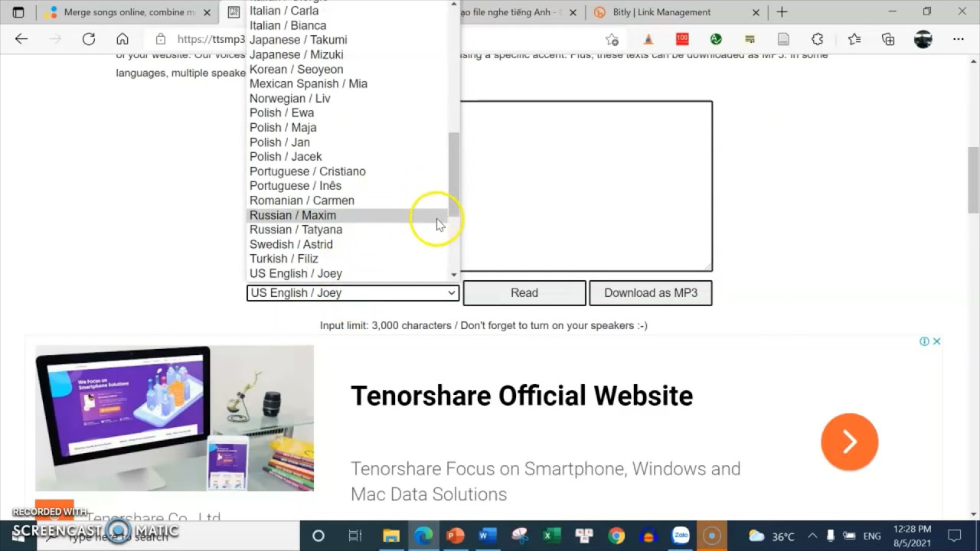
Task: Select Japanese / Mizuki voice
Action: [x=348, y=55]
